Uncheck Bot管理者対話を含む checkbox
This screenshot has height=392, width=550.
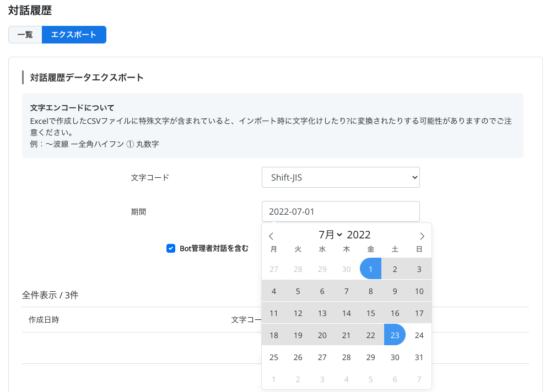coord(171,248)
